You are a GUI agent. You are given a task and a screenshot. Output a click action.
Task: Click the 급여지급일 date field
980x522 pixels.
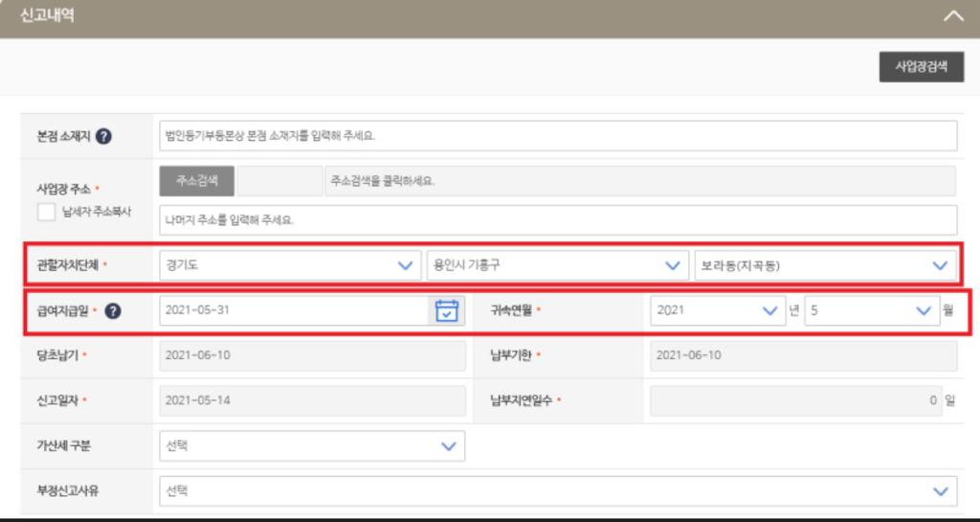pyautogui.click(x=293, y=310)
